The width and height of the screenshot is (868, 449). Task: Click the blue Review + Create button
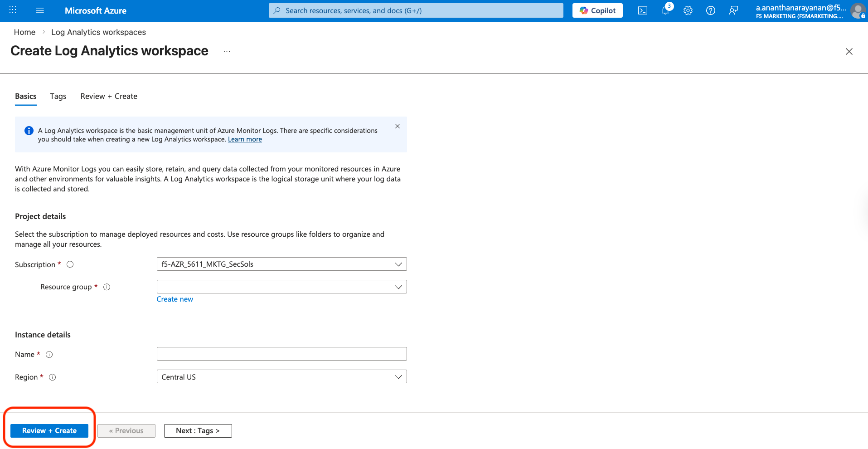click(x=49, y=431)
